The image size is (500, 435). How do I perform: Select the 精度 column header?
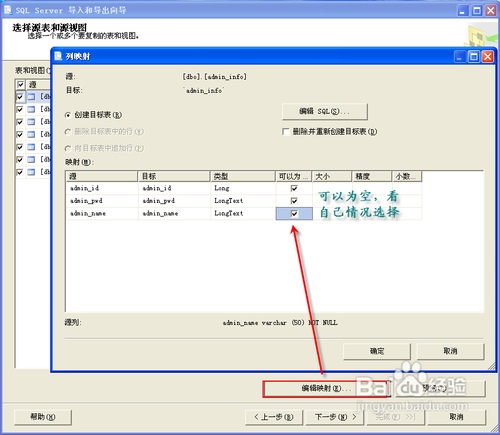(372, 176)
